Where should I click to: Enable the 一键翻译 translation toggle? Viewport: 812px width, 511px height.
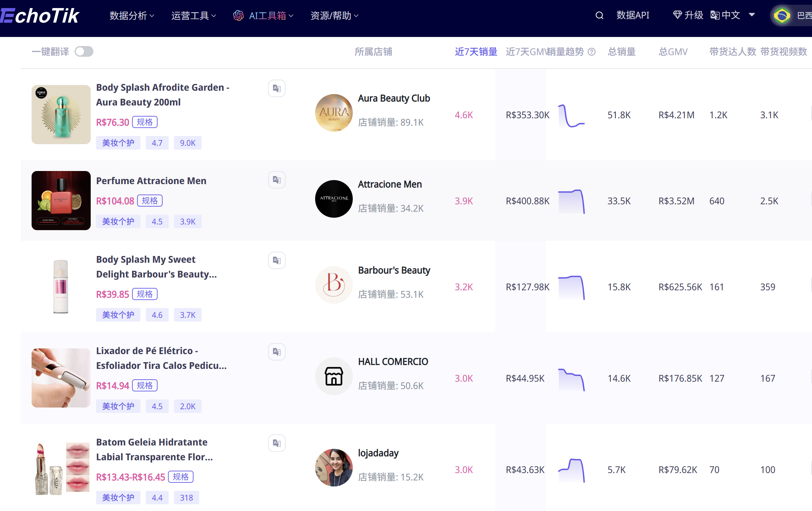click(x=84, y=51)
